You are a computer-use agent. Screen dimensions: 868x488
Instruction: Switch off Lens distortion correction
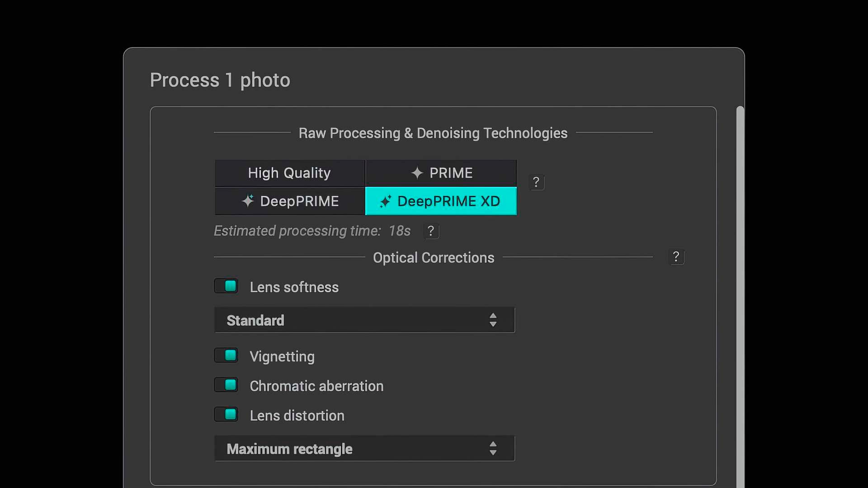coord(226,415)
